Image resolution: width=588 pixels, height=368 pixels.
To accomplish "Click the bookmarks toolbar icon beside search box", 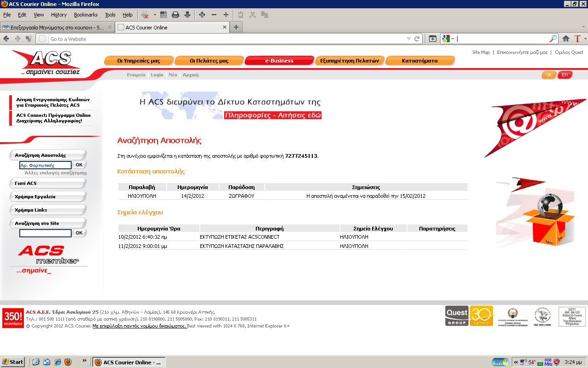I will click(432, 39).
